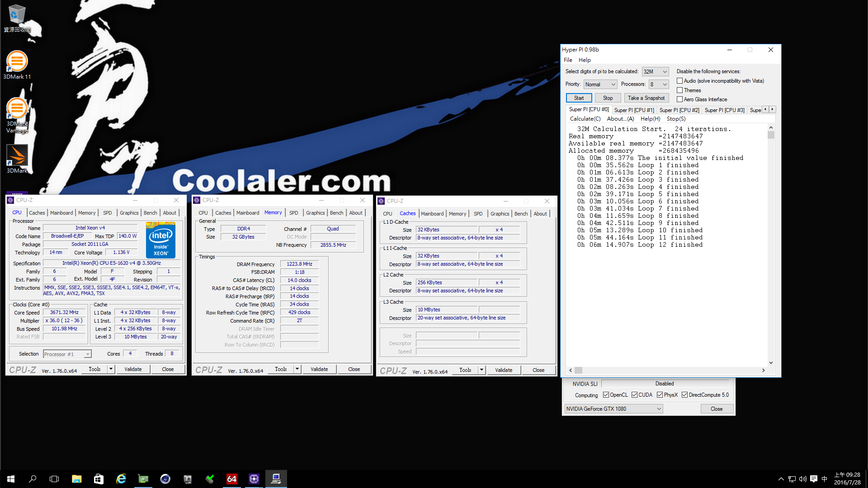This screenshot has width=868, height=488.
Task: Toggle the CUDA checkbox
Action: coord(634,395)
